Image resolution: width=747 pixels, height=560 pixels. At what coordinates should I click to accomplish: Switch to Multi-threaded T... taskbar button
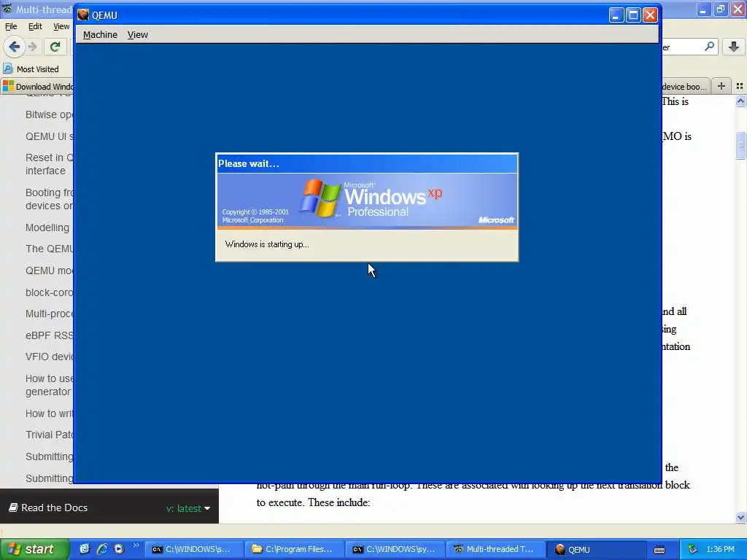click(x=495, y=549)
